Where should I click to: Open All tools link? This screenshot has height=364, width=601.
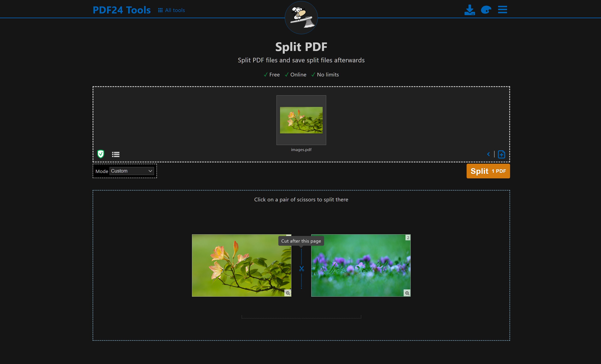click(175, 10)
